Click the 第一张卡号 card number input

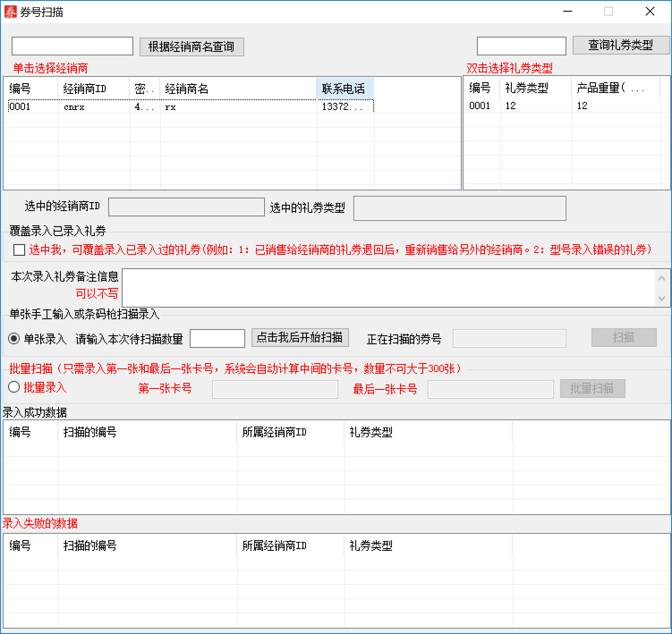274,389
